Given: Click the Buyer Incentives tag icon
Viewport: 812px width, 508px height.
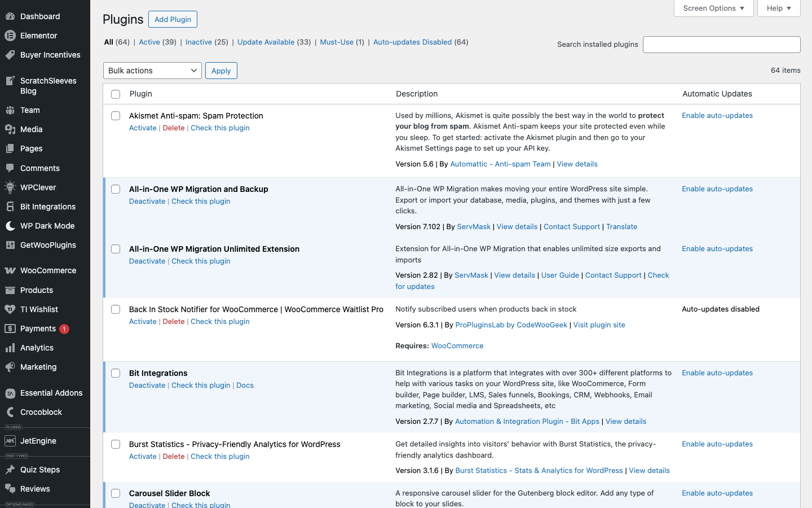Looking at the screenshot, I should (10, 55).
